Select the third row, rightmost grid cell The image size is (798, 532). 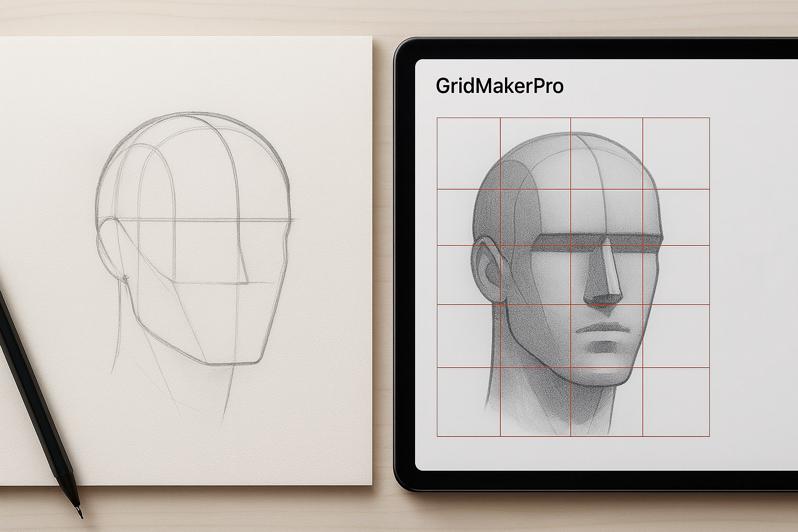point(676,274)
